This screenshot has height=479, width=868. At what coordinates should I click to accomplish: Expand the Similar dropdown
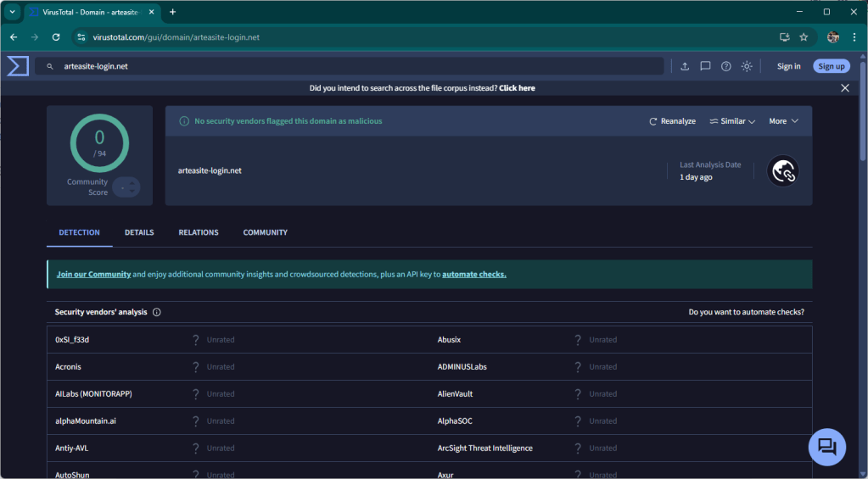click(732, 121)
